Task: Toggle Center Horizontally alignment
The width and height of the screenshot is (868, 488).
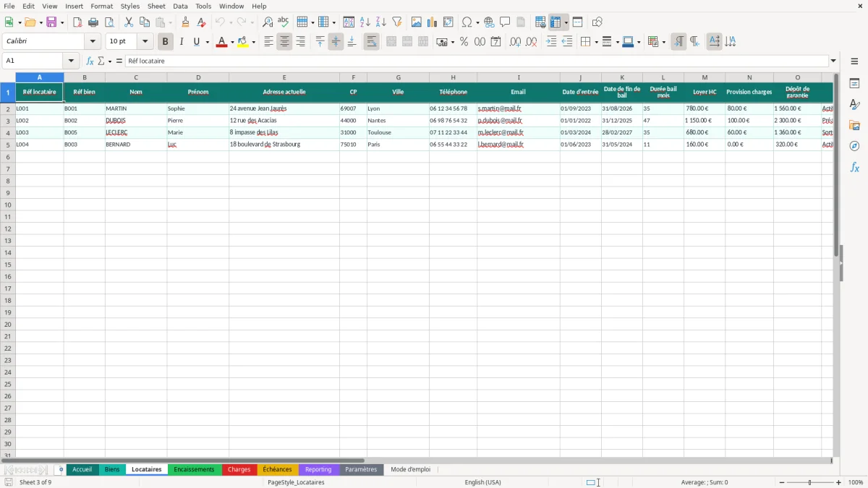Action: pos(285,42)
